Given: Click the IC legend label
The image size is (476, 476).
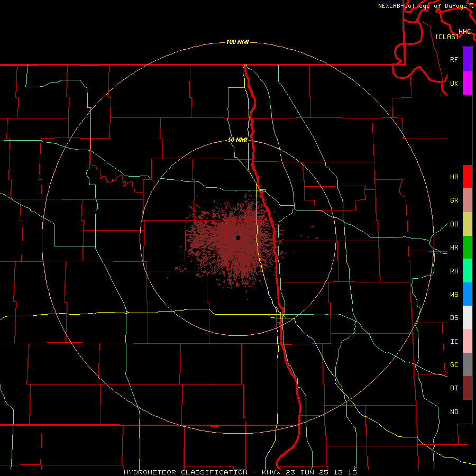Looking at the screenshot, I should 454,342.
